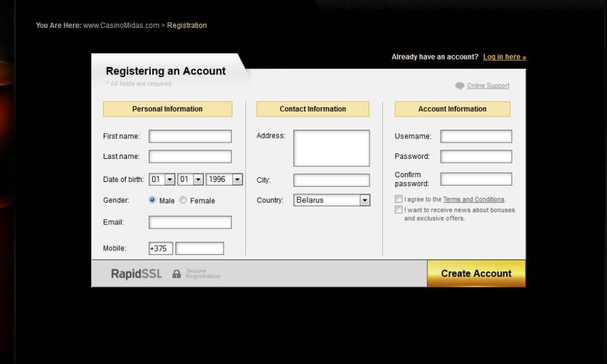Screen dimensions: 607x364
Task: Expand the birth year 1996 dropdown
Action: pos(237,180)
